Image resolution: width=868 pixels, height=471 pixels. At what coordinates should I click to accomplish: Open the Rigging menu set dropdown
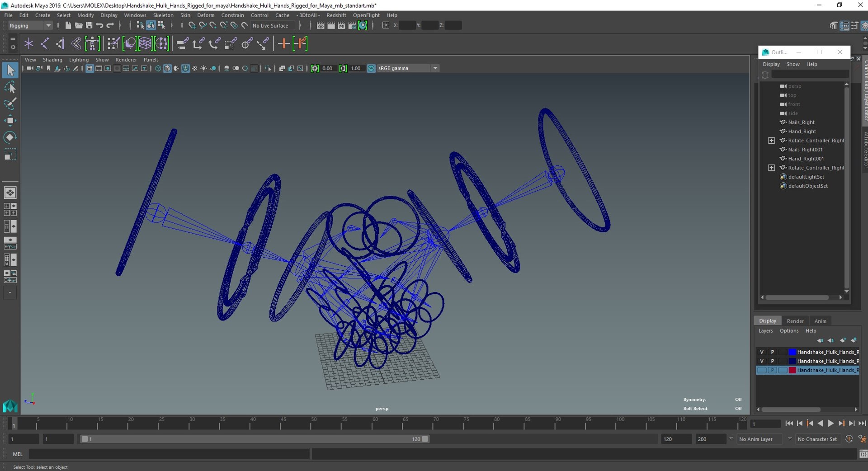30,26
